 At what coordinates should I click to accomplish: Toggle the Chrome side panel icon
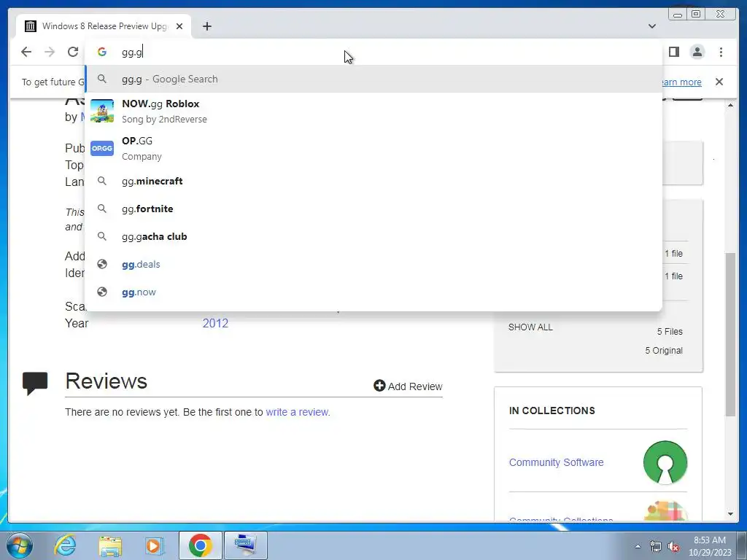tap(673, 52)
